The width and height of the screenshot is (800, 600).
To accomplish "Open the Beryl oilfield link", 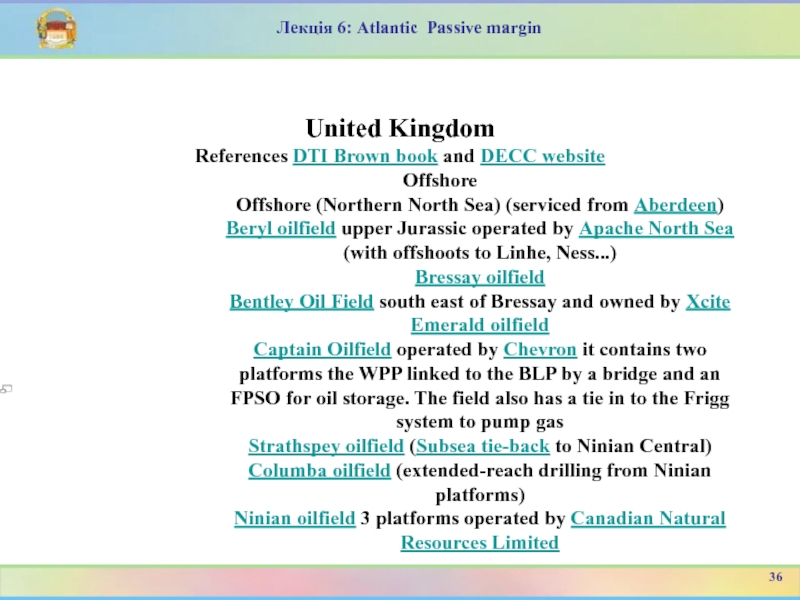I will click(281, 228).
